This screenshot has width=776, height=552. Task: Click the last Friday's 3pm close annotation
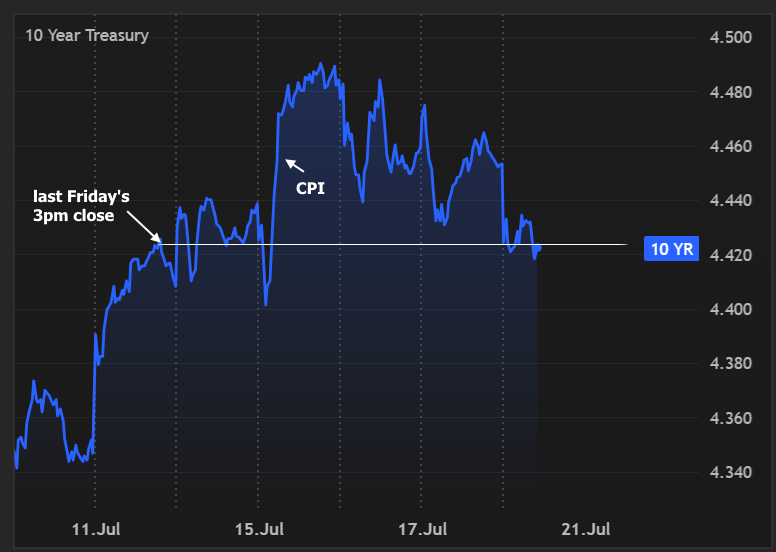click(x=81, y=206)
